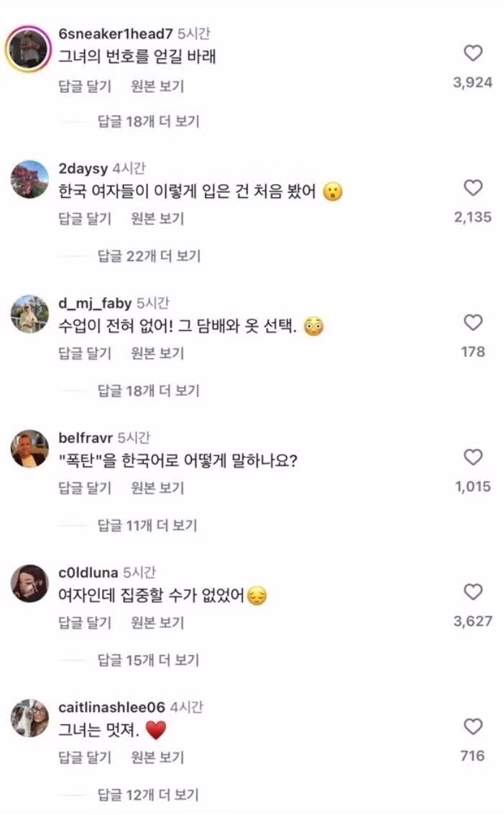Viewport: 504px width, 815px height.
Task: Tap heart on d_mj_faby's comment
Action: (473, 323)
